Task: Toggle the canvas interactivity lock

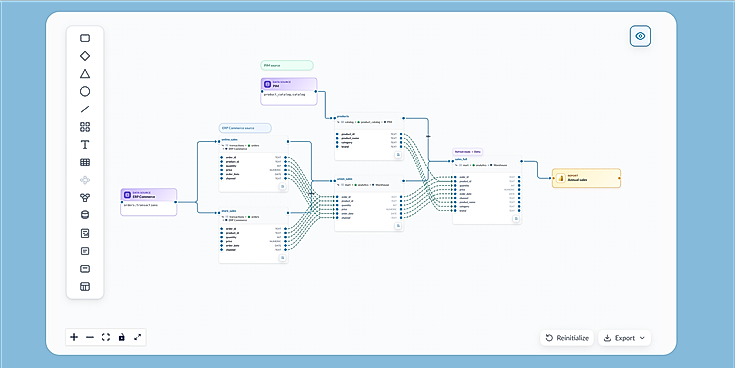Action: coord(122,337)
